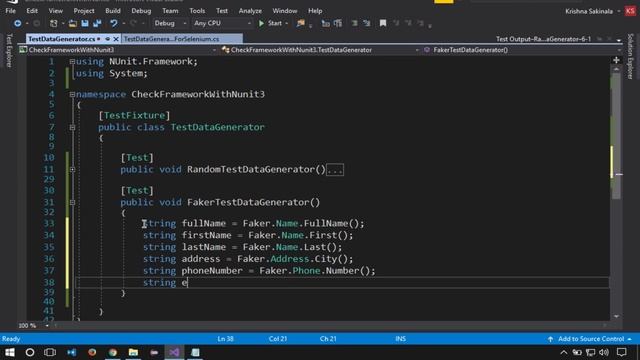This screenshot has height=360, width=640.
Task: Open the Test menu
Action: tap(222, 11)
